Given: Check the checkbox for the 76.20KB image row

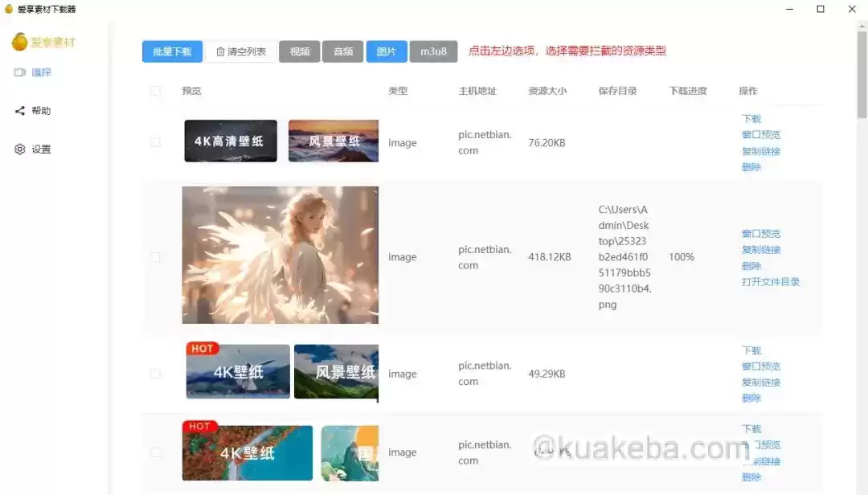Looking at the screenshot, I should [x=155, y=142].
